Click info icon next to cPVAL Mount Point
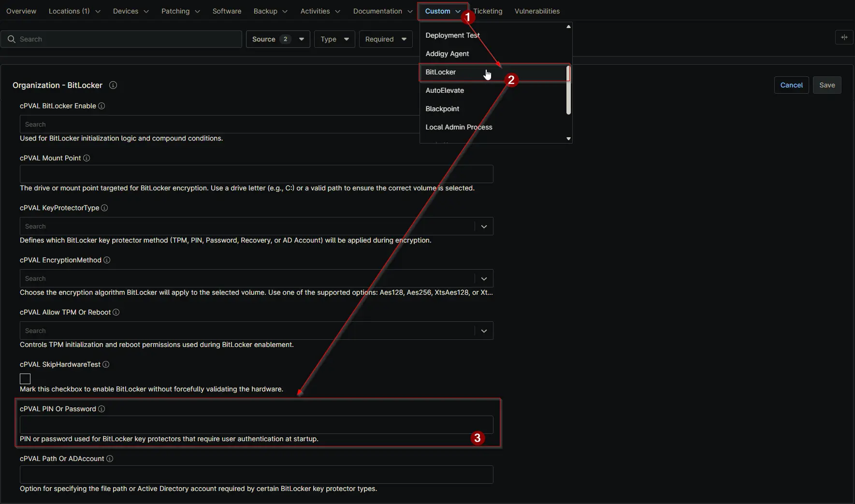Screen dimensions: 855x504 [x=87, y=158]
